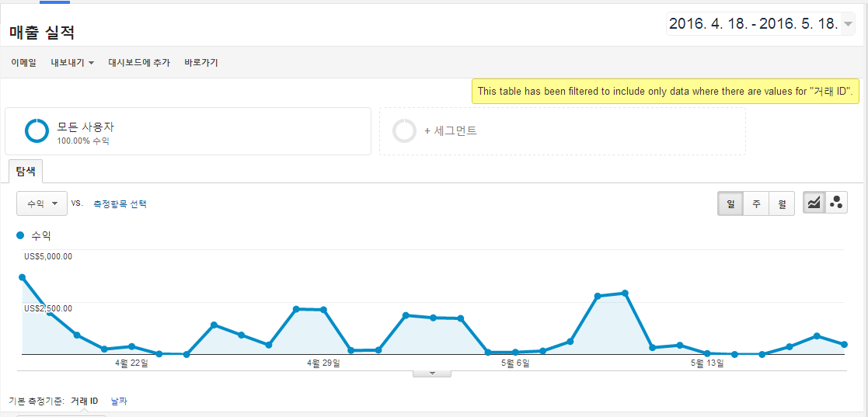Viewport: 868px width, 417px height.
Task: Select 주 (week) granularity toggle
Action: click(x=755, y=203)
